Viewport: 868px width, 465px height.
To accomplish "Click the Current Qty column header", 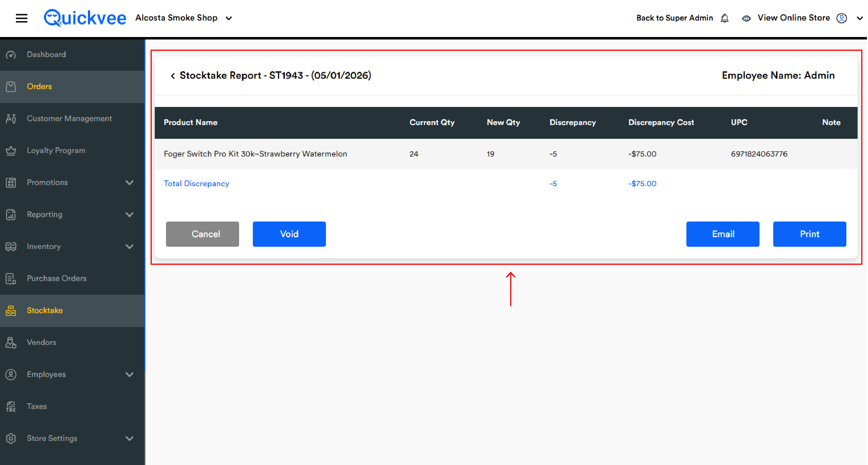I will pos(432,122).
